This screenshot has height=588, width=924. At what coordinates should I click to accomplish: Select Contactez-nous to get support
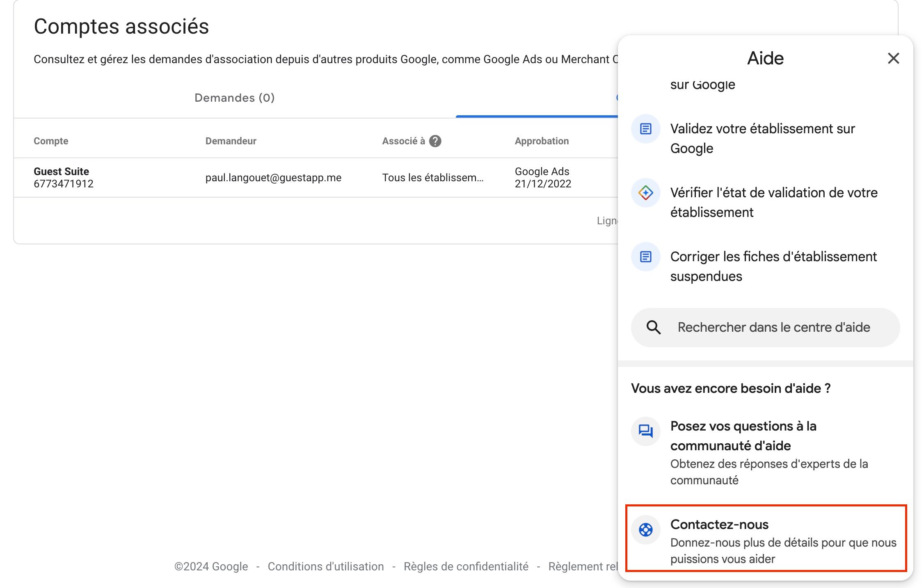tap(766, 538)
